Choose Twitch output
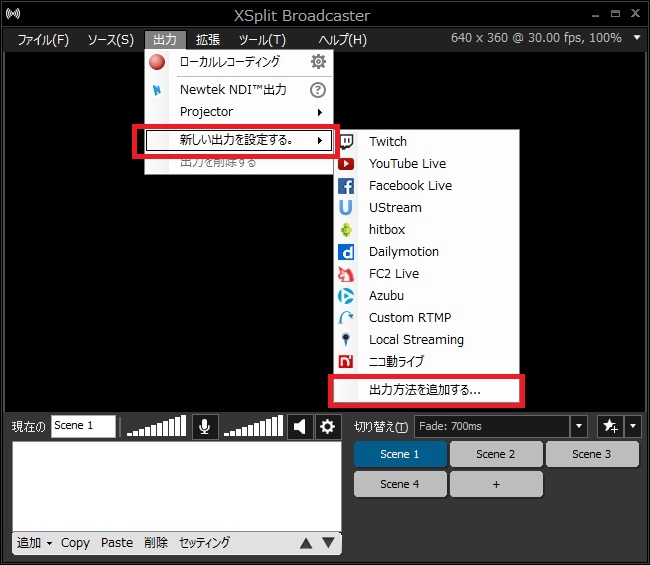The height and width of the screenshot is (565, 650). click(x=427, y=142)
